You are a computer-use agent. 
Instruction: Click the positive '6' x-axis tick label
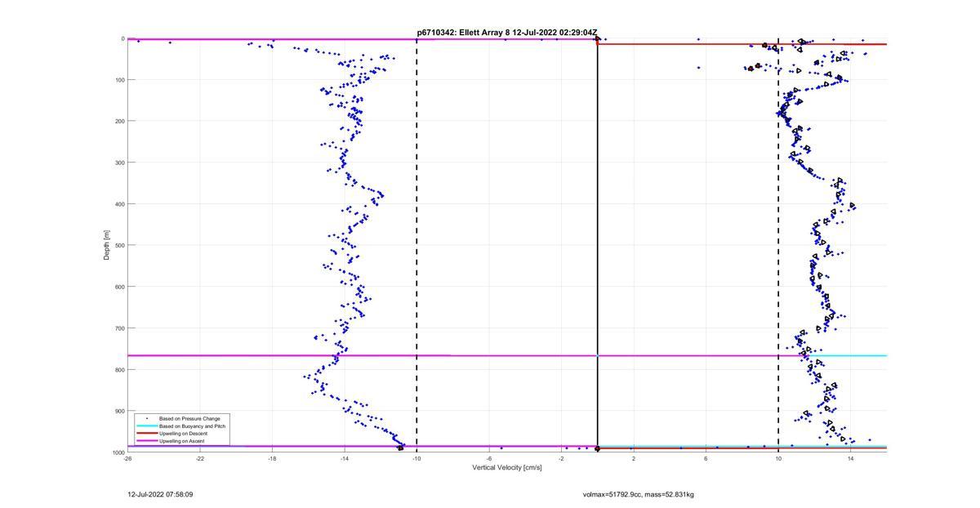[x=706, y=459]
